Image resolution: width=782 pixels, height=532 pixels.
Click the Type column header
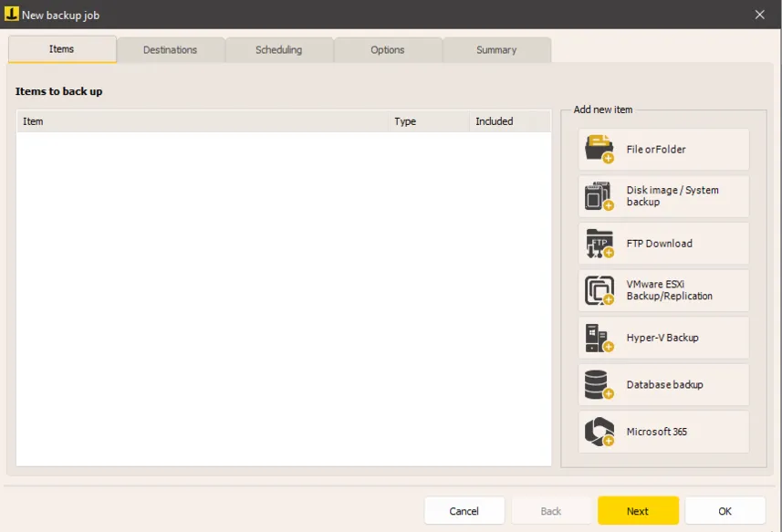tap(428, 121)
